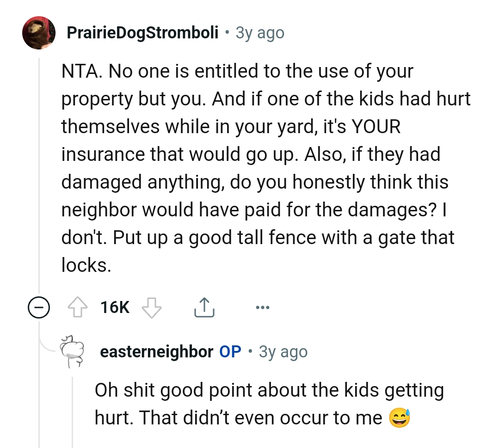Click the sweating smile emoji in the reply
Screen dimensions: 499x448
pyautogui.click(x=399, y=417)
